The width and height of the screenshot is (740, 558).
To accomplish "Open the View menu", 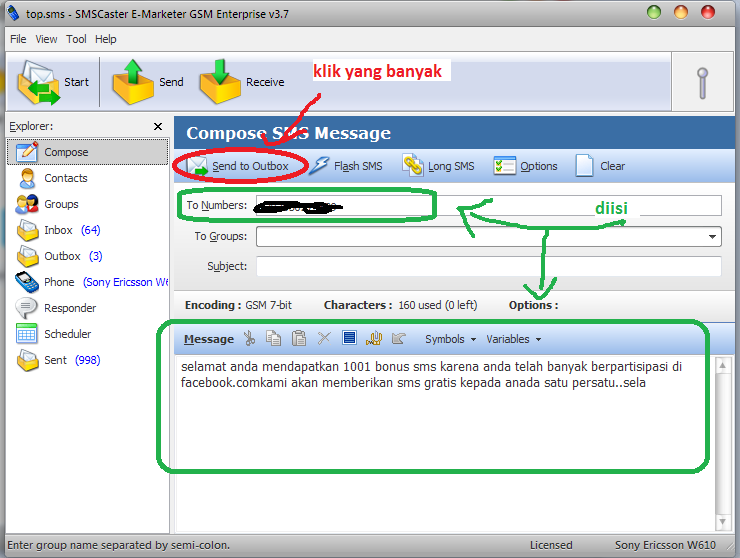I will click(46, 39).
